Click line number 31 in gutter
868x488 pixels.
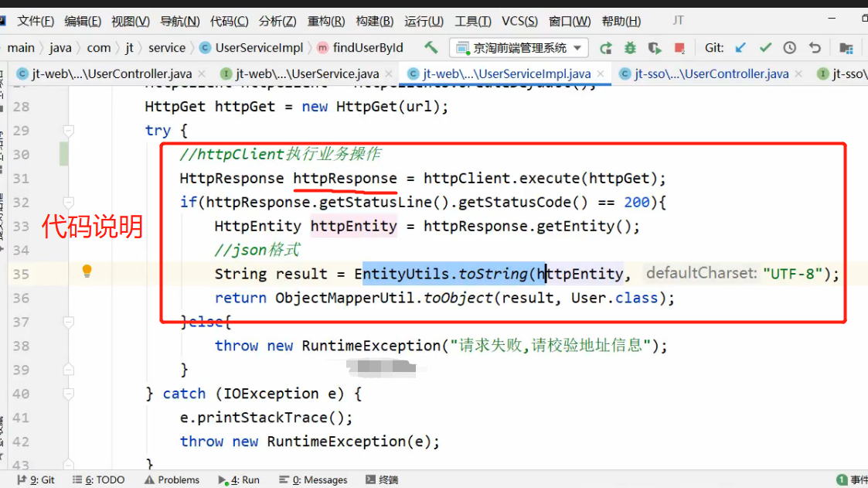(x=21, y=179)
